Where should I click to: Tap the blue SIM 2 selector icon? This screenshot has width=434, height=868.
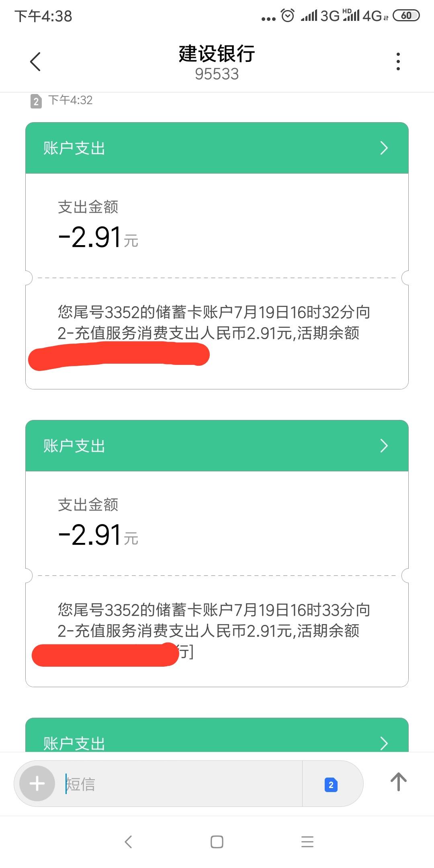pyautogui.click(x=331, y=784)
